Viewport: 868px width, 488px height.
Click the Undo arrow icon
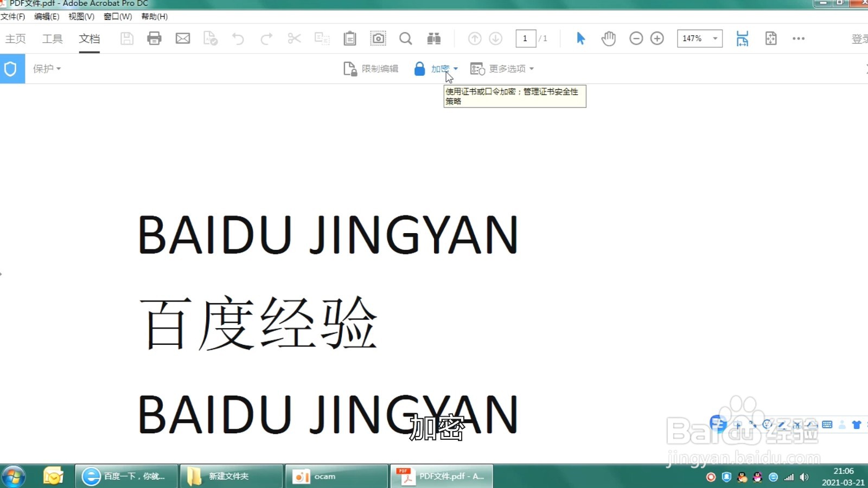(238, 38)
